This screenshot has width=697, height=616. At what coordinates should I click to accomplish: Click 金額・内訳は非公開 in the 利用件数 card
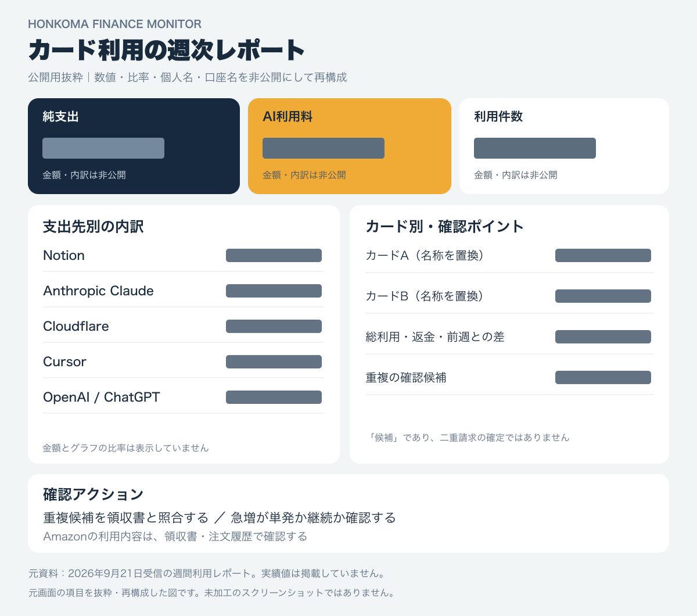click(x=516, y=175)
